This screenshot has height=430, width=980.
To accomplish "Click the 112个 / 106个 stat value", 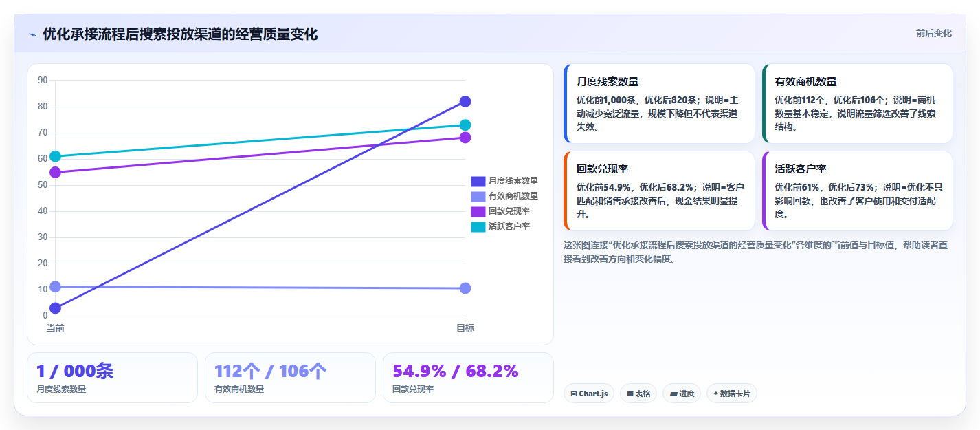I will 271,372.
